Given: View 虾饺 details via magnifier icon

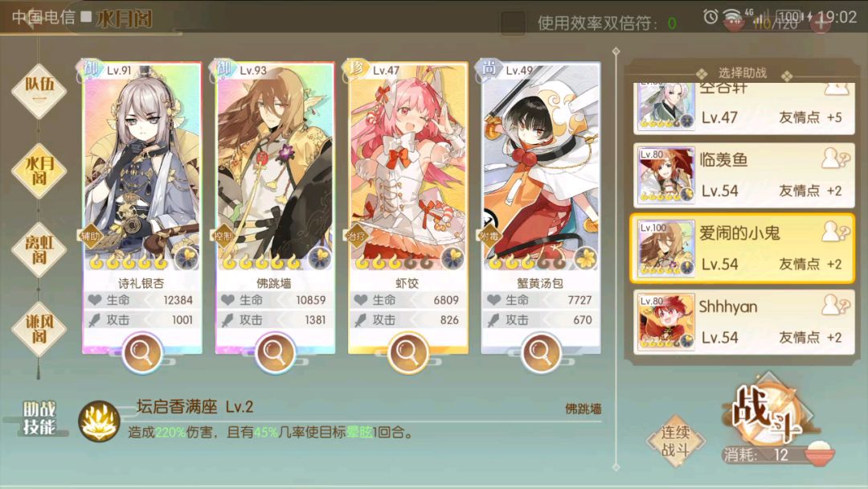Looking at the screenshot, I should (407, 351).
